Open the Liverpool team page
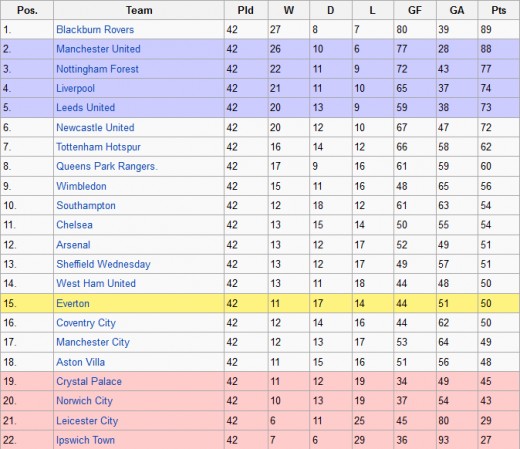 pos(76,88)
